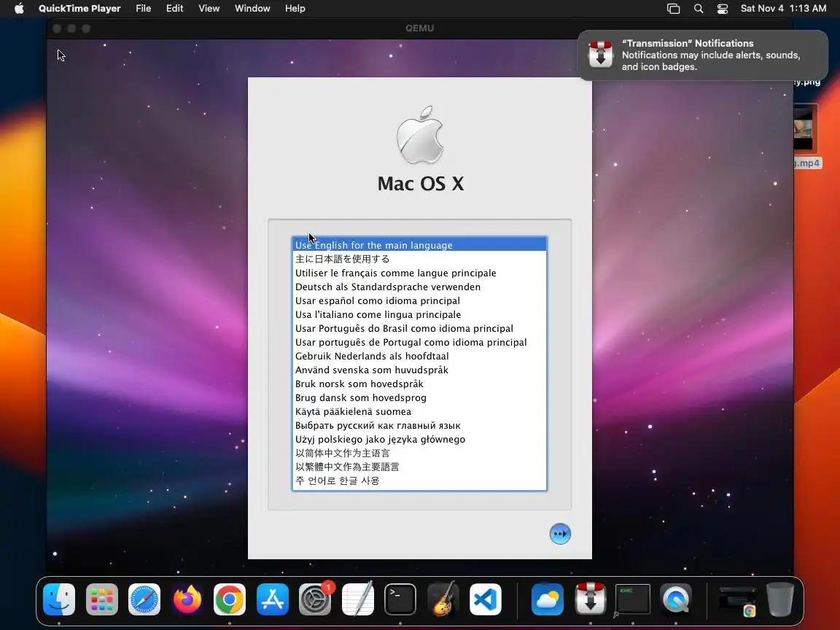This screenshot has height=630, width=840.
Task: Select the Japanese 主に日本語を使用する row
Action: click(419, 259)
